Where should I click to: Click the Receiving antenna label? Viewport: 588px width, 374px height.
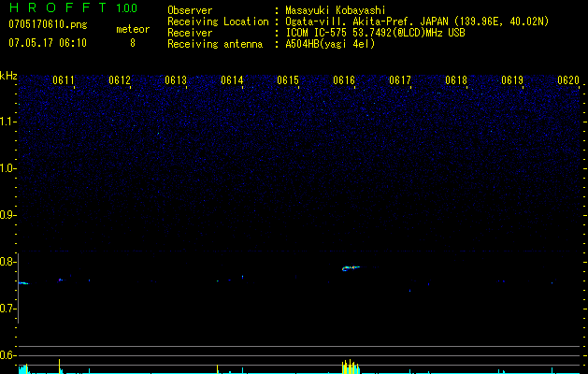[x=215, y=44]
